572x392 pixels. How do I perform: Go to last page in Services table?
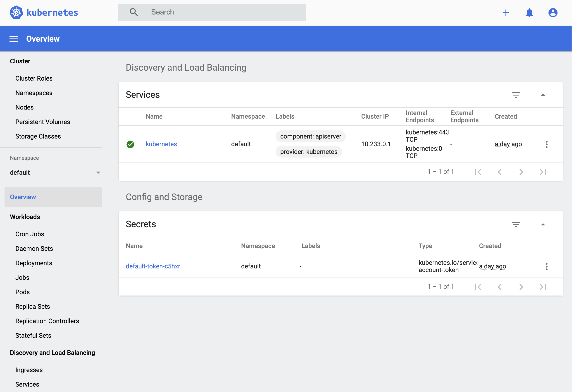pos(543,172)
